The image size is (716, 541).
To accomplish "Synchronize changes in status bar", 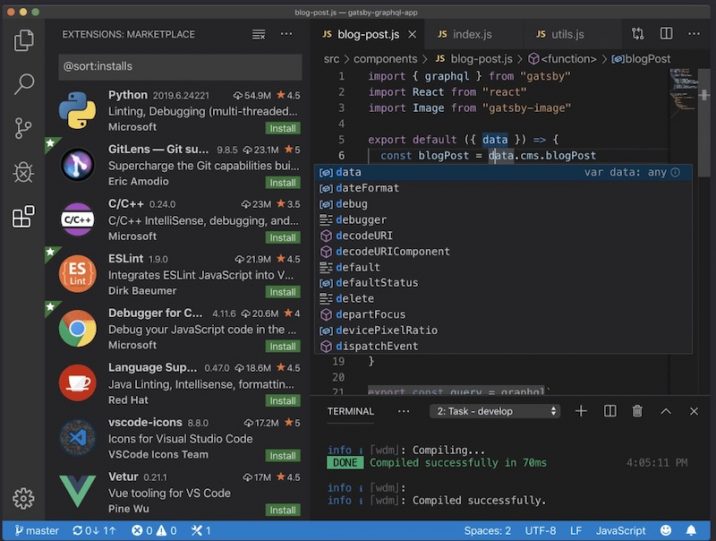I will pos(94,530).
